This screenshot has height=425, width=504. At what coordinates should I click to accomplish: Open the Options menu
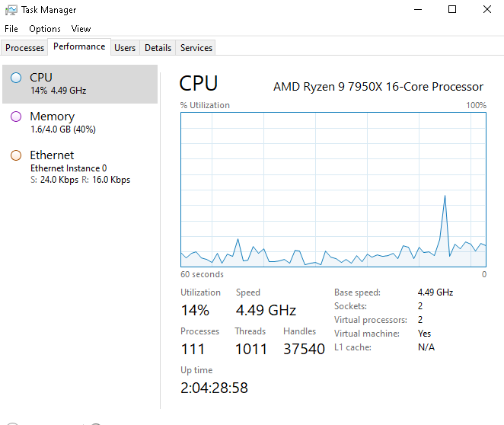pos(45,29)
